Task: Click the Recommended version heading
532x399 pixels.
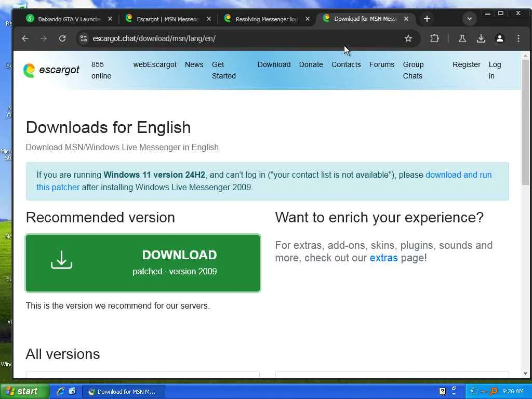Action: (100, 218)
